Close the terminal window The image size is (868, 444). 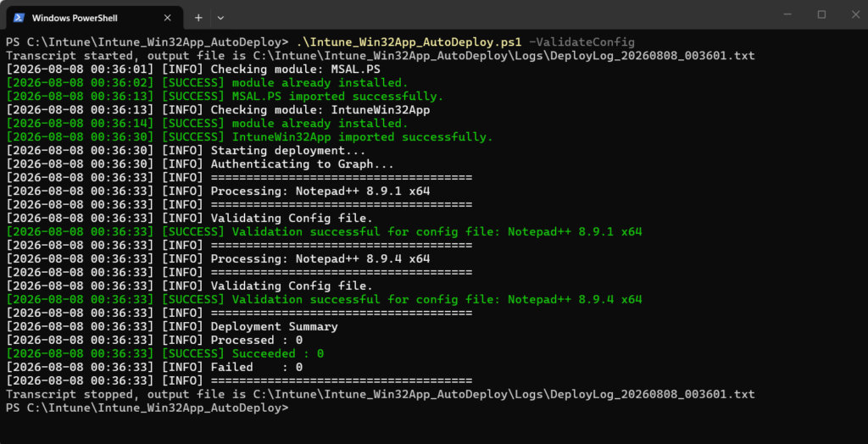[854, 14]
